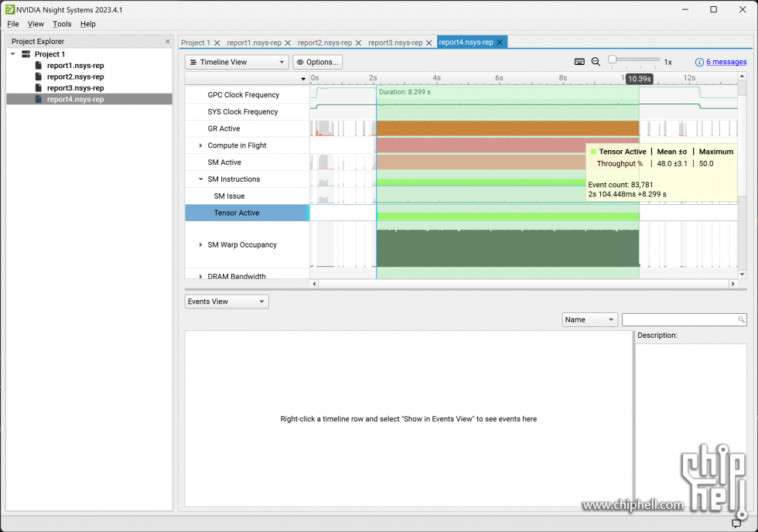Open the View menu
The height and width of the screenshot is (532, 758).
(36, 24)
